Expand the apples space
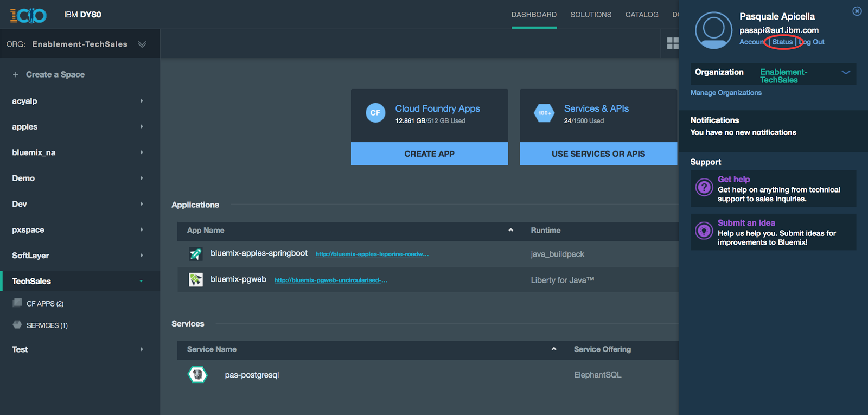This screenshot has height=415, width=868. click(x=142, y=126)
